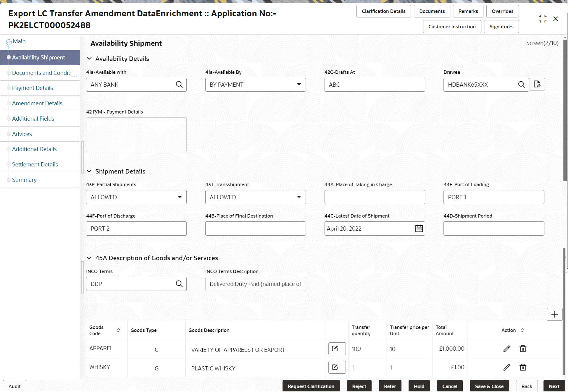This screenshot has height=392, width=568.
Task: Sort the table by Goods Code column
Action: [118, 330]
